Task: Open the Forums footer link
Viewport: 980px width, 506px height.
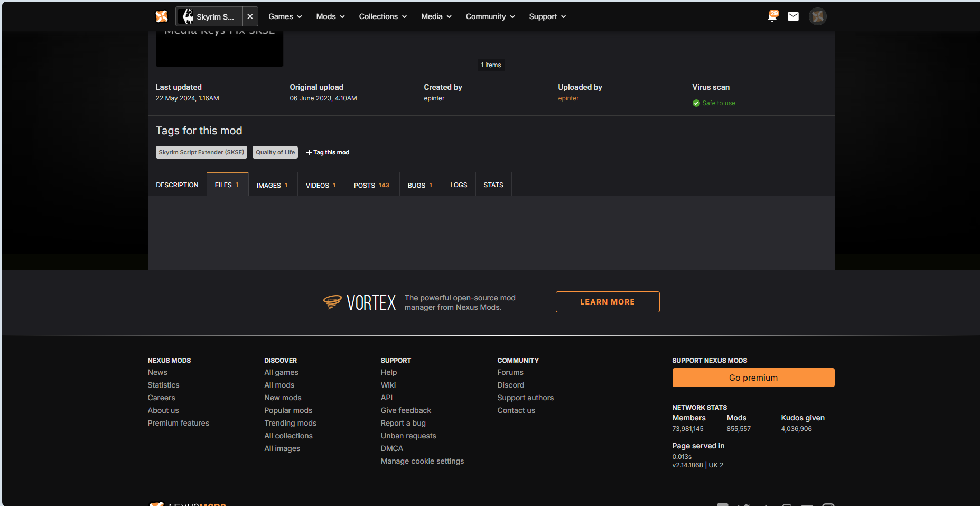Action: tap(510, 372)
